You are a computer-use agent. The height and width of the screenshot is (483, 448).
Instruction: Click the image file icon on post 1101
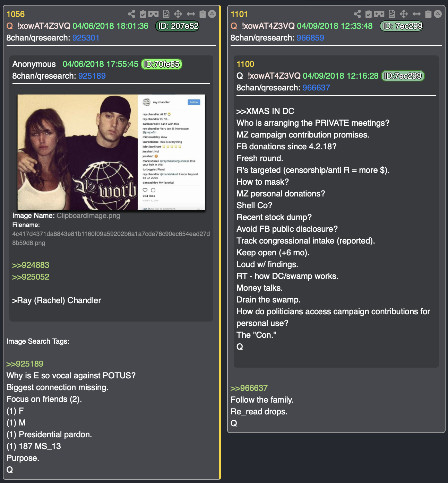click(x=392, y=14)
